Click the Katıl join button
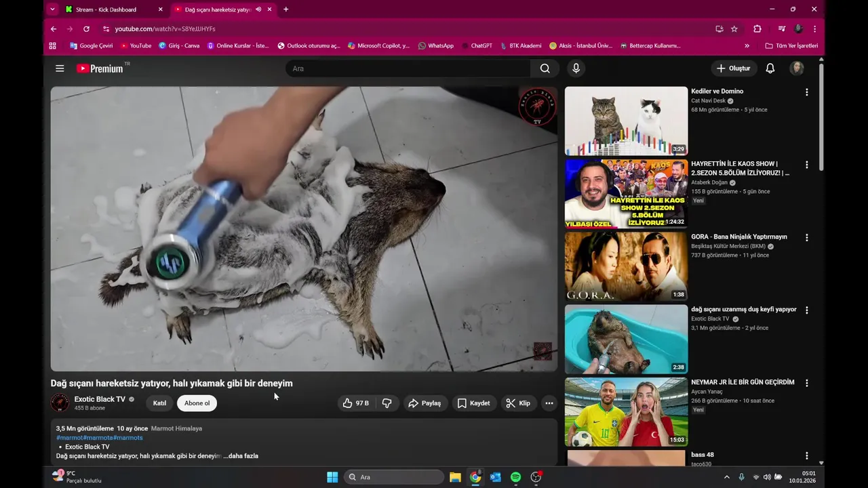Image resolution: width=868 pixels, height=488 pixels. 159,403
